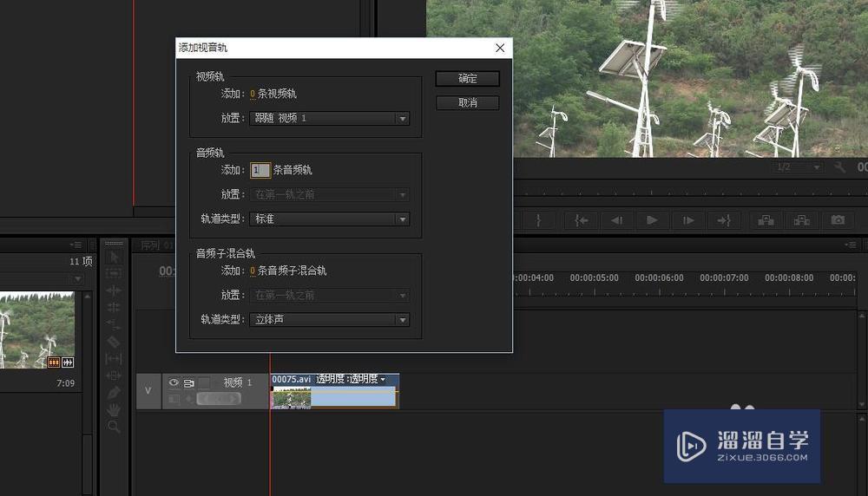Click the Mark Out brace button

click(538, 220)
